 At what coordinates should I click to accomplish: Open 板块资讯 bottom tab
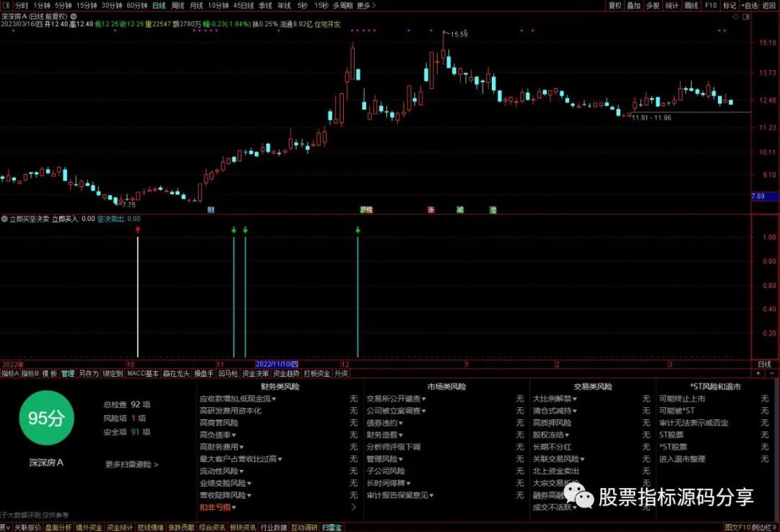243,528
